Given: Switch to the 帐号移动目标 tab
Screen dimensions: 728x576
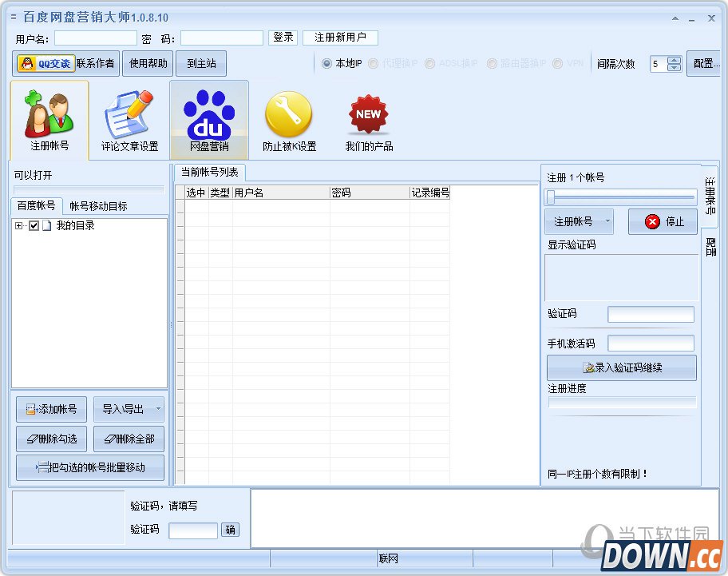Looking at the screenshot, I should tap(100, 205).
